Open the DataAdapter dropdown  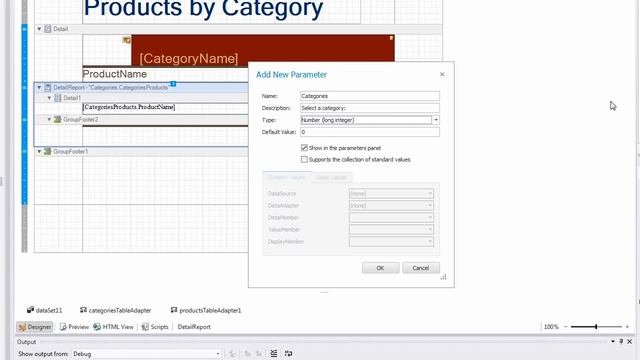pyautogui.click(x=430, y=205)
